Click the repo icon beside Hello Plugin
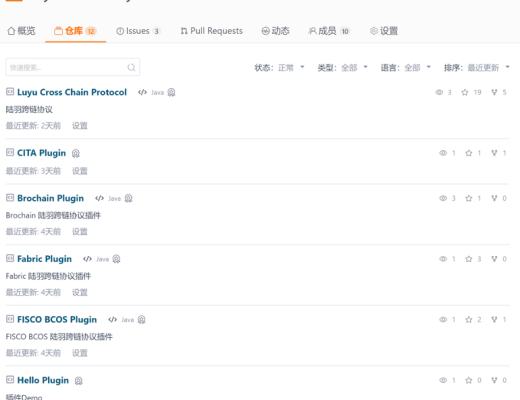Viewport: 520px width, 400px height. 10,379
